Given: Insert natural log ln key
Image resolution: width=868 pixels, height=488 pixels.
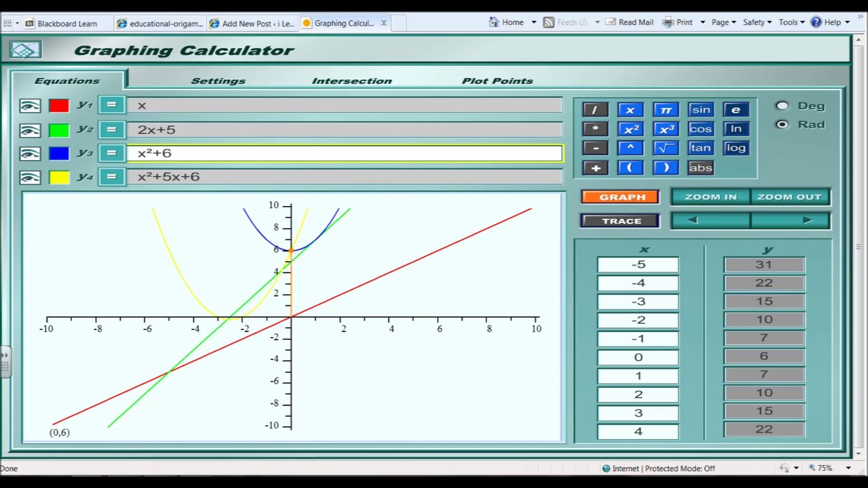Looking at the screenshot, I should (736, 129).
